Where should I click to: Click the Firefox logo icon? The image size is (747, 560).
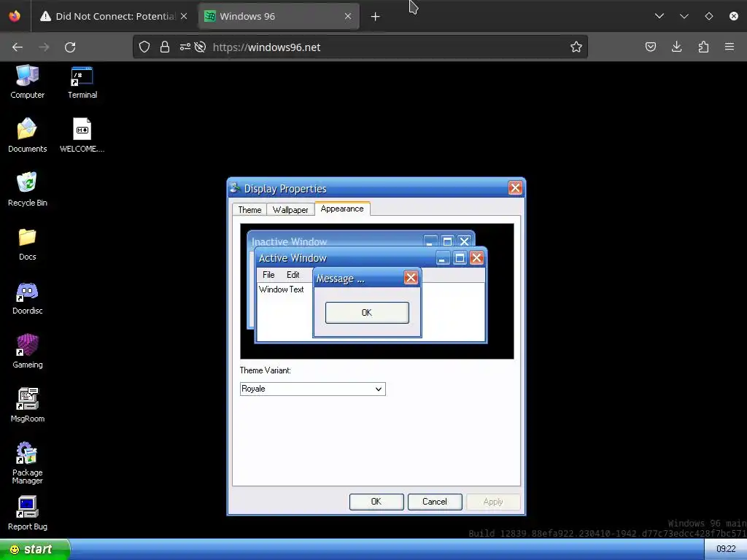pyautogui.click(x=15, y=16)
